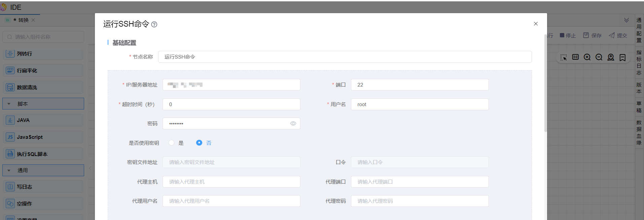Screen dimensions: 644x220
Task: Click the 保存 save button
Action: pos(593,35)
